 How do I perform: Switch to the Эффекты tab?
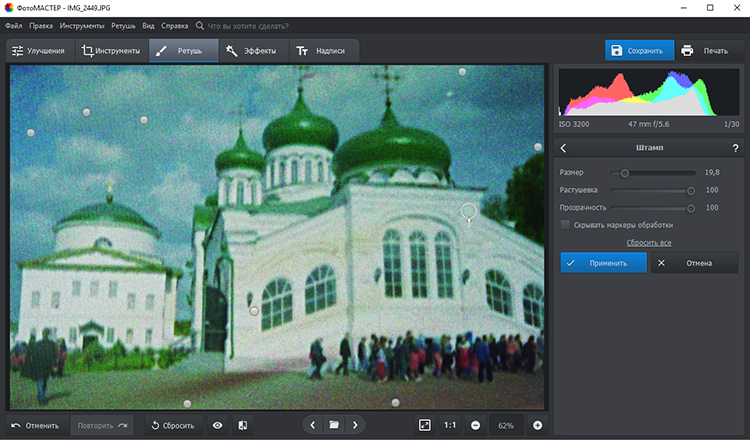pyautogui.click(x=251, y=51)
